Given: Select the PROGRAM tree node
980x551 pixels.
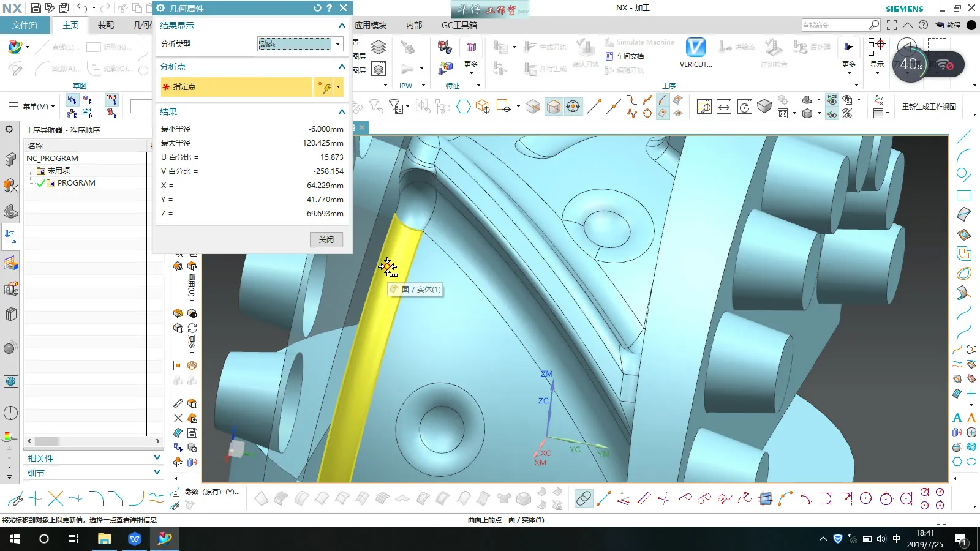Looking at the screenshot, I should (76, 183).
